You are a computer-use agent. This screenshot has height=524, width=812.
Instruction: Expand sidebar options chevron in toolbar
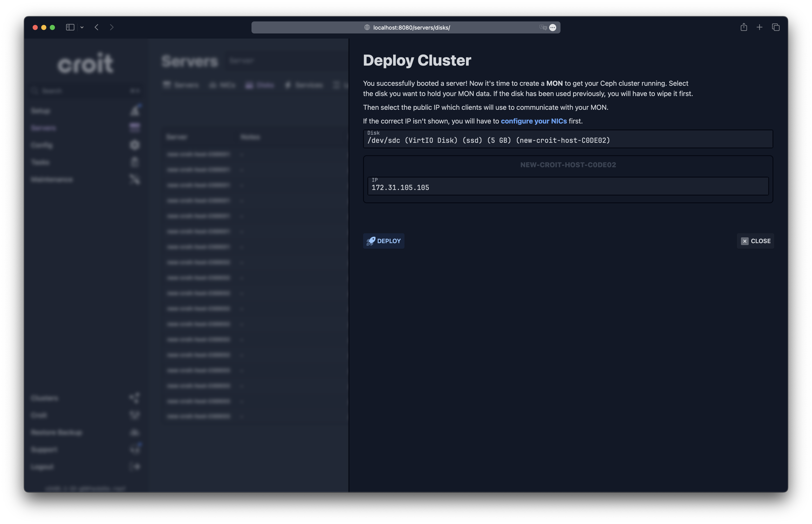pos(82,27)
